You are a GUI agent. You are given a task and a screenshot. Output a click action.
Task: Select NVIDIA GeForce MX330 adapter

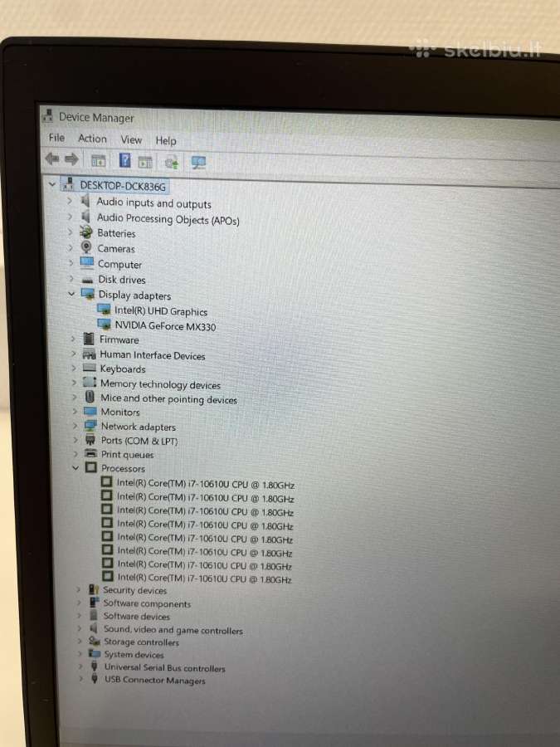(x=165, y=326)
